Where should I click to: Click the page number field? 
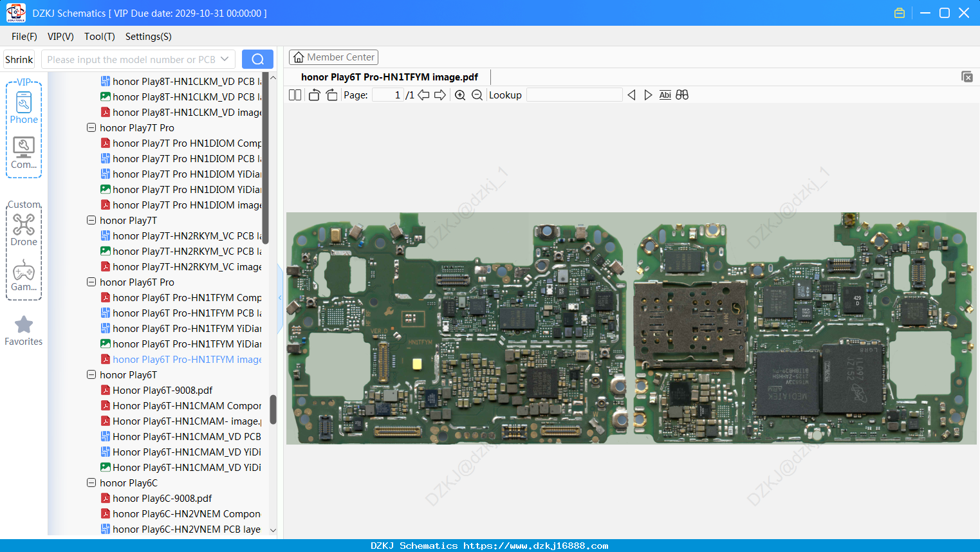coord(387,95)
